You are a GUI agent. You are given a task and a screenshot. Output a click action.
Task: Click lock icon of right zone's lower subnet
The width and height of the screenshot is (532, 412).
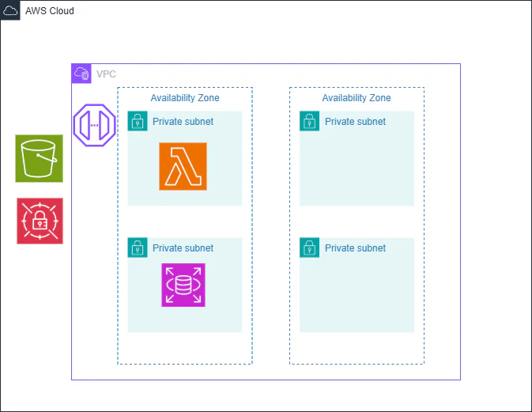pyautogui.click(x=309, y=248)
